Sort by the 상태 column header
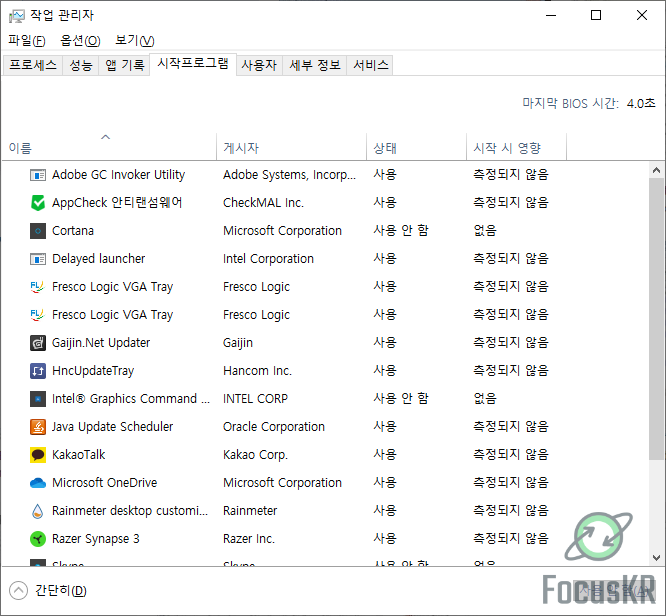 pyautogui.click(x=416, y=147)
